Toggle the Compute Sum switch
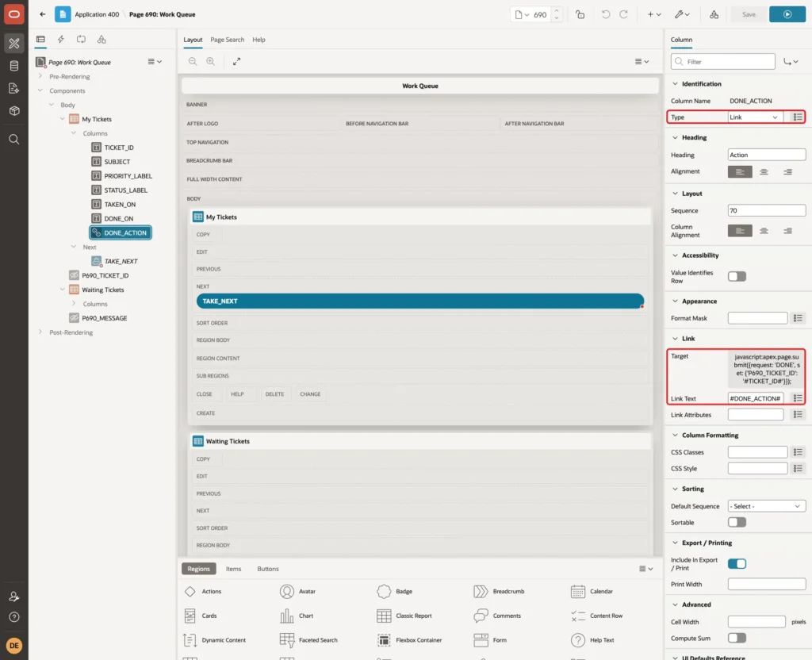 737,639
